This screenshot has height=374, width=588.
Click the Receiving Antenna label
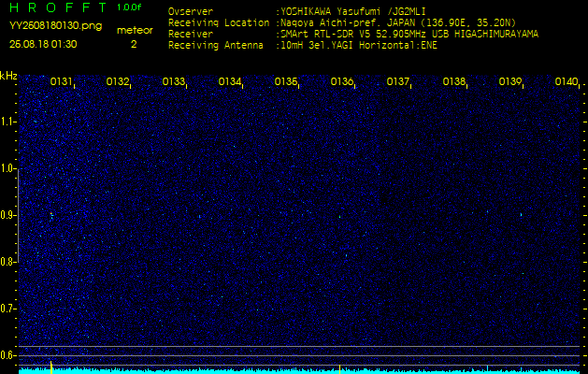pyautogui.click(x=216, y=46)
